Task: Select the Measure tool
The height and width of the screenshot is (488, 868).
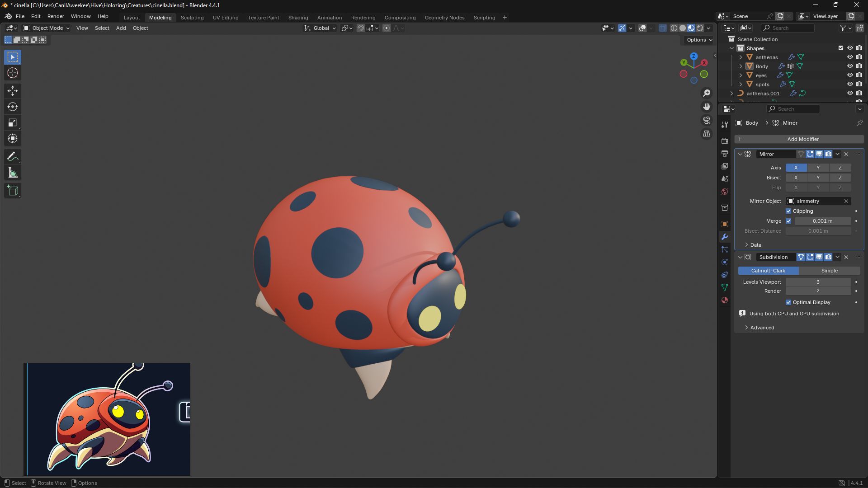Action: 13,173
